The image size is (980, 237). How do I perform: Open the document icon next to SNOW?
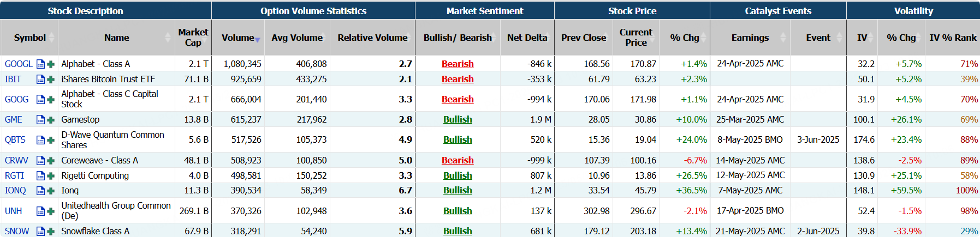40,232
